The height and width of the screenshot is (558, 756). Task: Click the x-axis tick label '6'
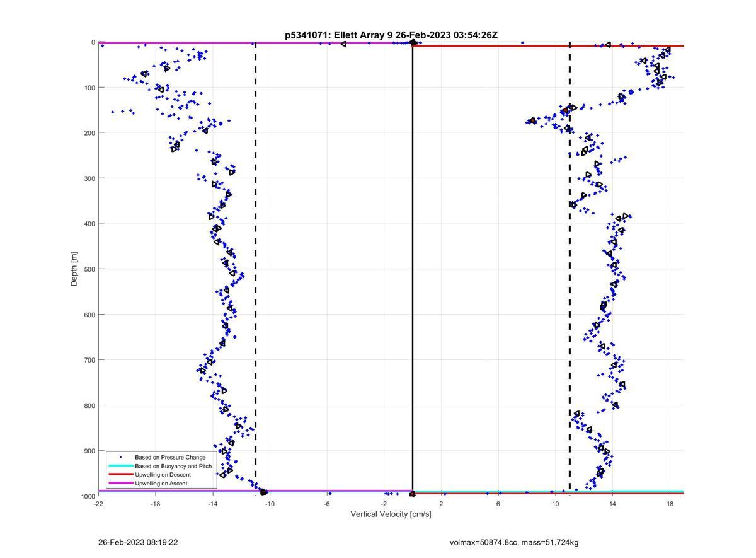tap(498, 504)
